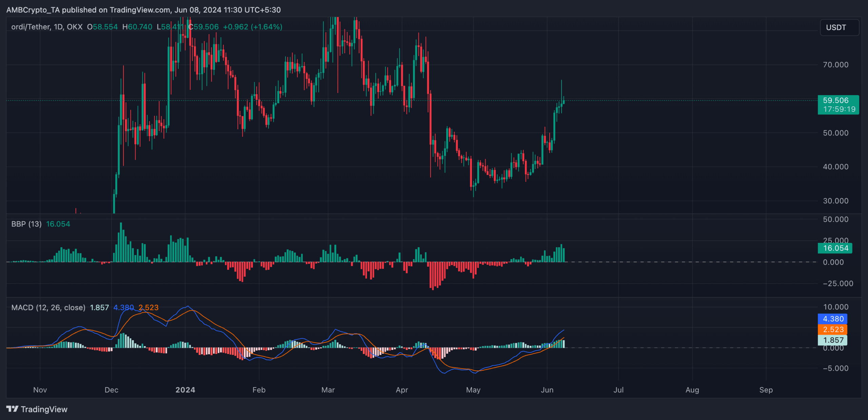
Task: Click the MACD legend orange value 2.523
Action: (x=149, y=308)
